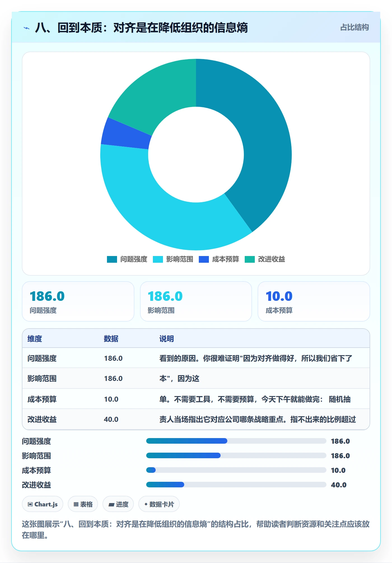The width and height of the screenshot is (392, 563).
Task: Select the 成本预算 table row name
Action: (42, 399)
